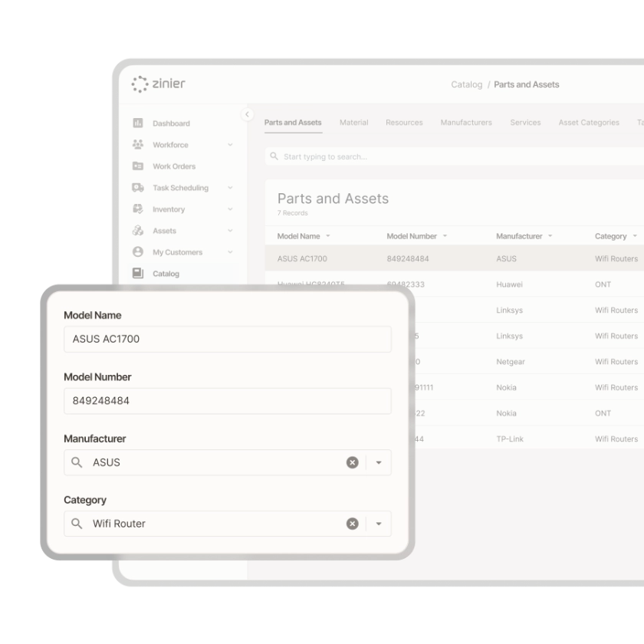Switch to the Resources tab
The image size is (644, 644).
(x=404, y=123)
